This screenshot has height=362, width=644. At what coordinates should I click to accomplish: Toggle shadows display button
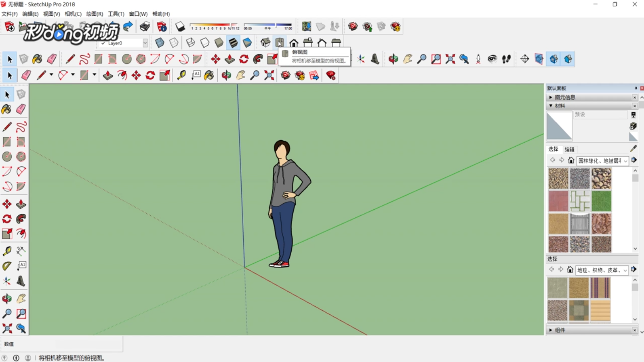pos(180,27)
